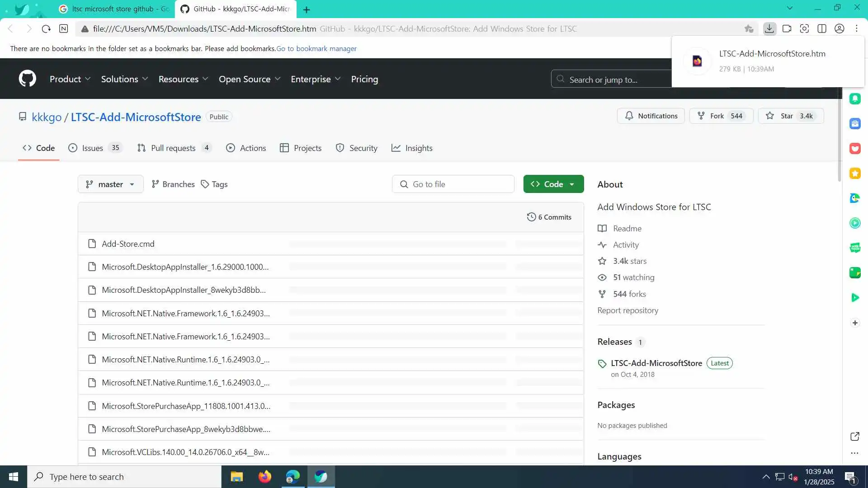Click the bookmark star icon in address bar
Image resolution: width=868 pixels, height=488 pixels.
click(x=749, y=28)
